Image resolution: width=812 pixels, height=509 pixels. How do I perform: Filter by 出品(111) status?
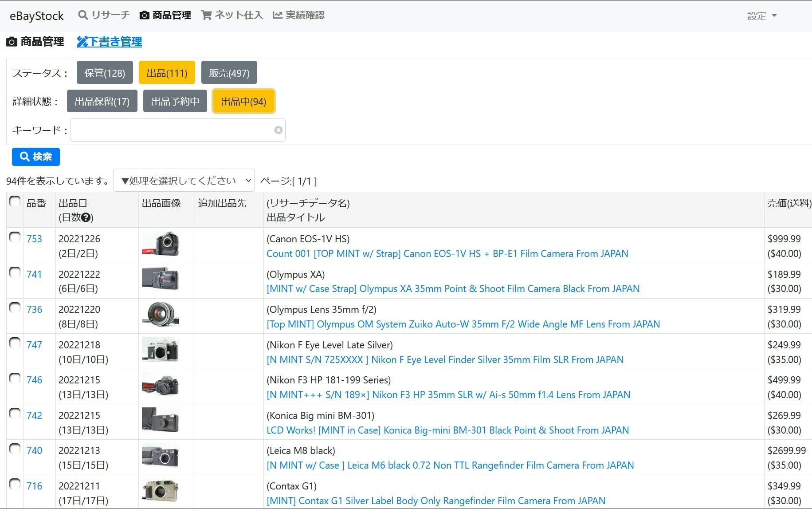tap(167, 72)
